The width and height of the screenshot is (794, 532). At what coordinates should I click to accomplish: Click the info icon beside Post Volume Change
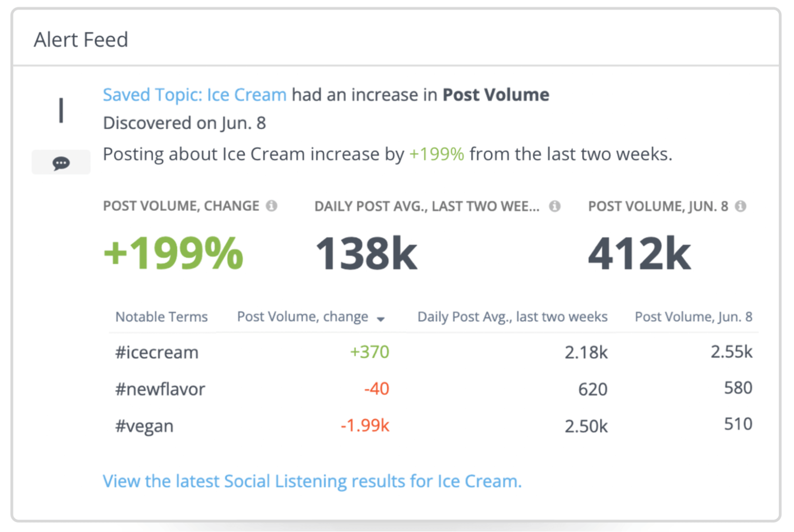coord(271,206)
